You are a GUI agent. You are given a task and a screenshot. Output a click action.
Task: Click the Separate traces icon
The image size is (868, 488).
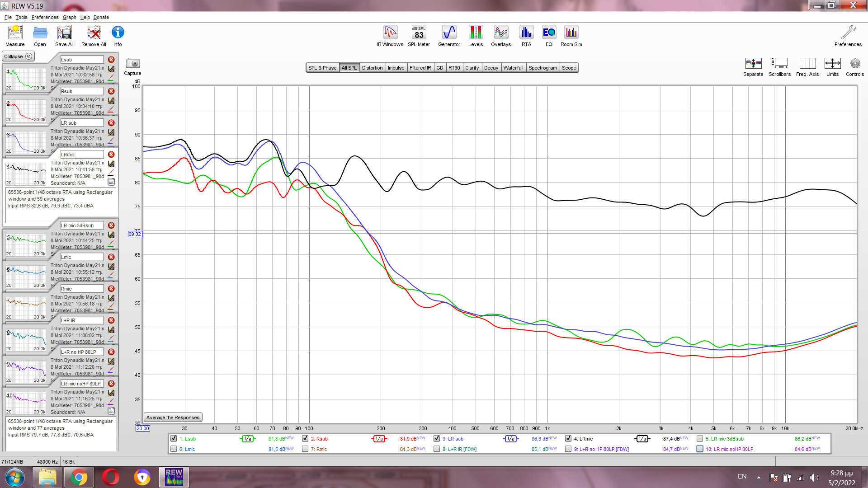tap(753, 67)
